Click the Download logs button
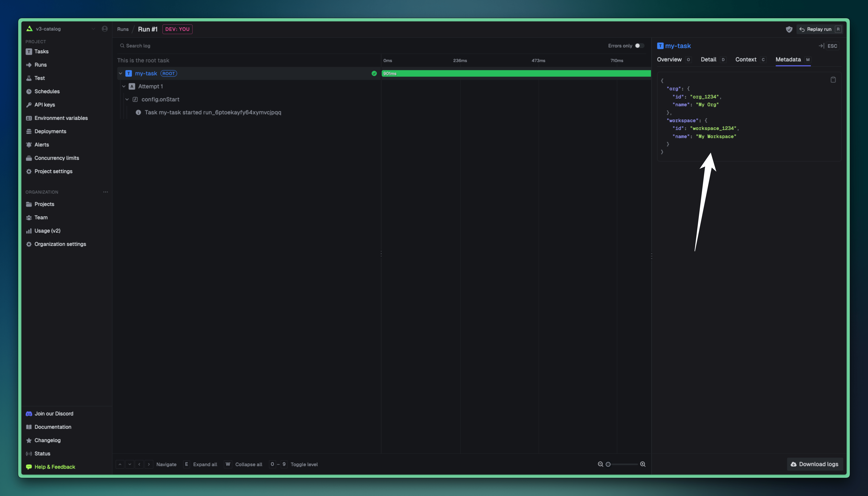This screenshot has height=496, width=868. [x=815, y=464]
